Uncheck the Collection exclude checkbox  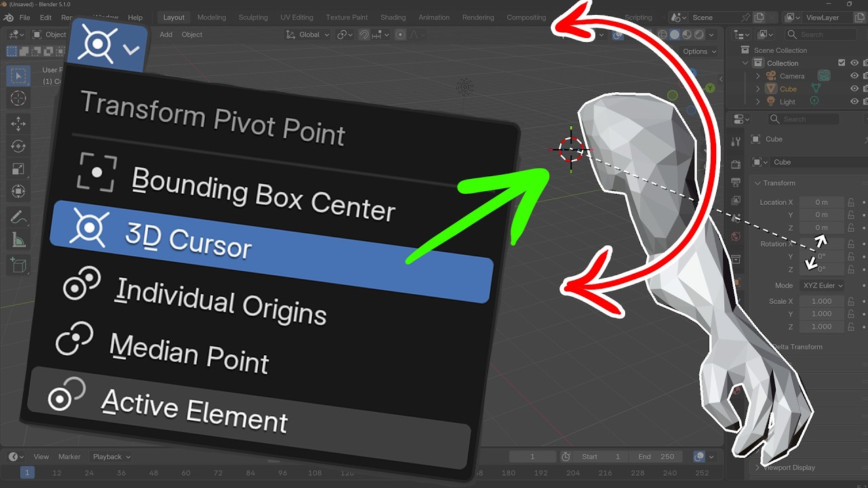click(x=842, y=63)
